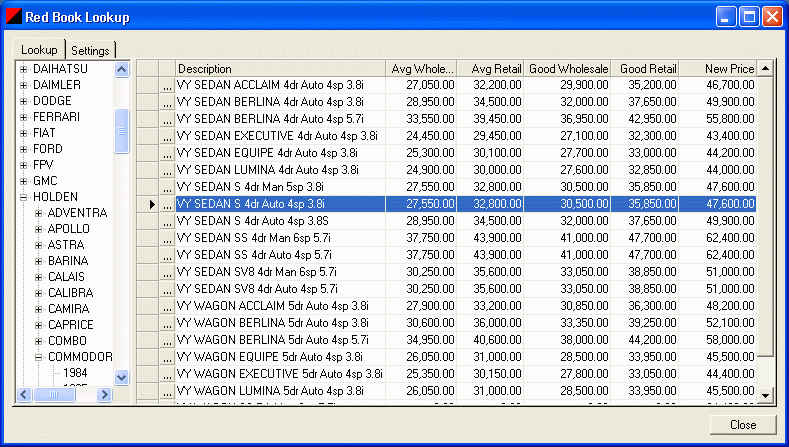Sort by the New Price column header

pos(718,68)
